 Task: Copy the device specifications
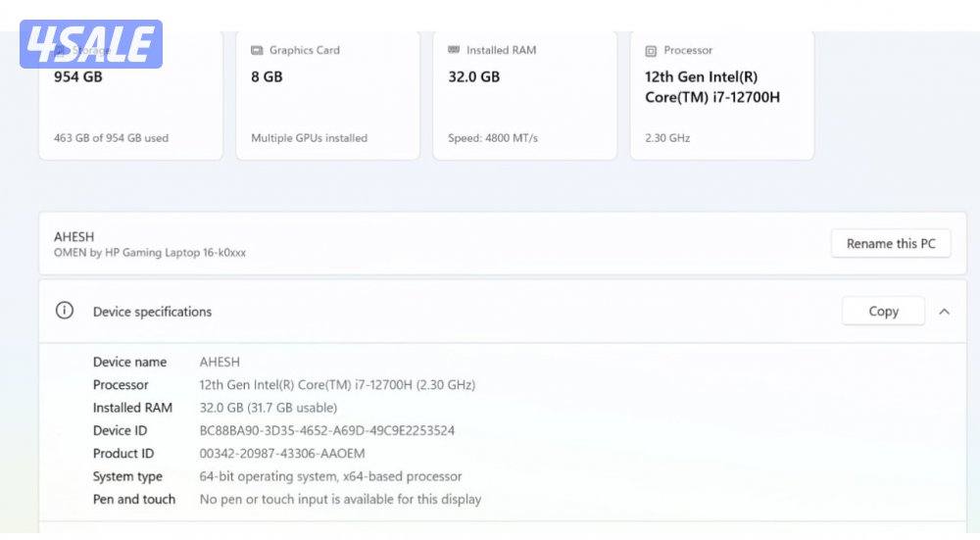click(883, 312)
